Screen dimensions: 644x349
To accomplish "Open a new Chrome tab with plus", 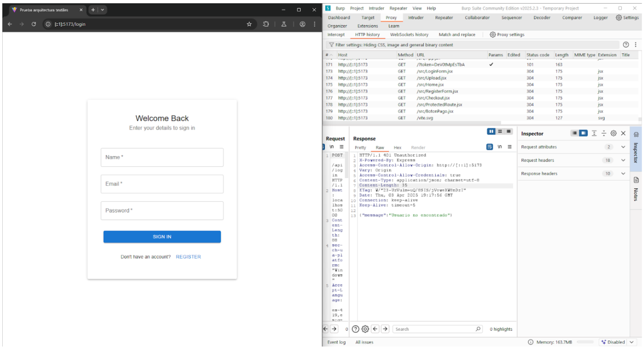I will point(93,9).
